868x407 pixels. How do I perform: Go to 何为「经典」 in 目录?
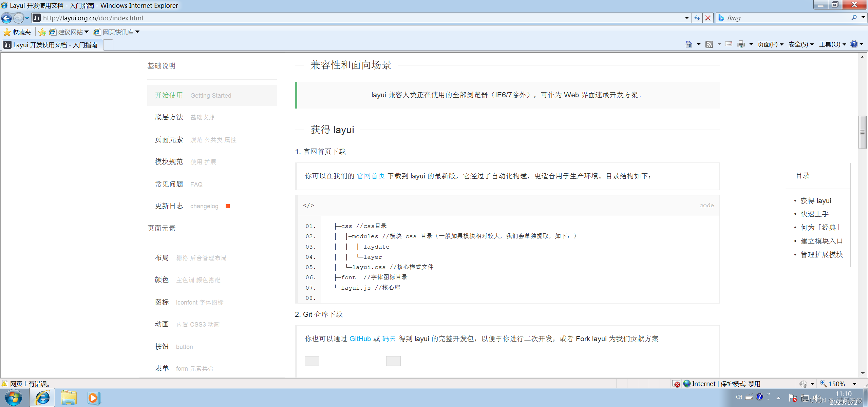[821, 227]
